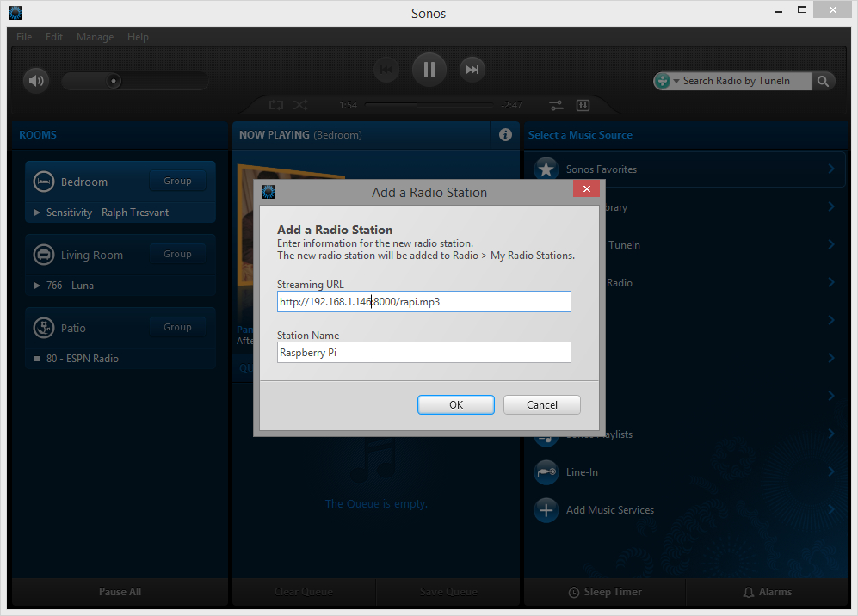Screen dimensions: 858x616
Task: Go to the previous track
Action: (x=386, y=70)
